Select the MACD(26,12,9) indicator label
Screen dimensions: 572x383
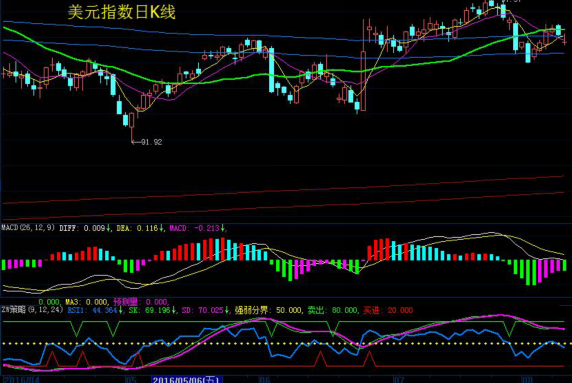[x=28, y=228]
